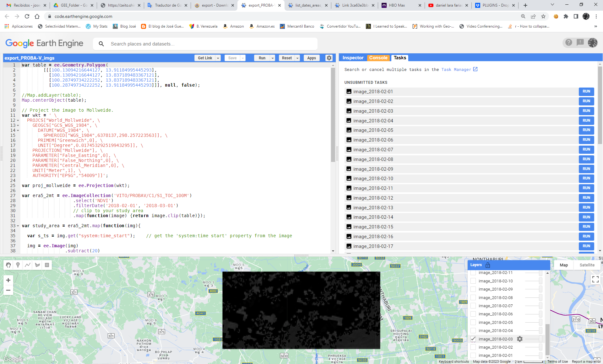Switch to the Console tab
Viewport: 603px width, 364px height.
pyautogui.click(x=377, y=57)
